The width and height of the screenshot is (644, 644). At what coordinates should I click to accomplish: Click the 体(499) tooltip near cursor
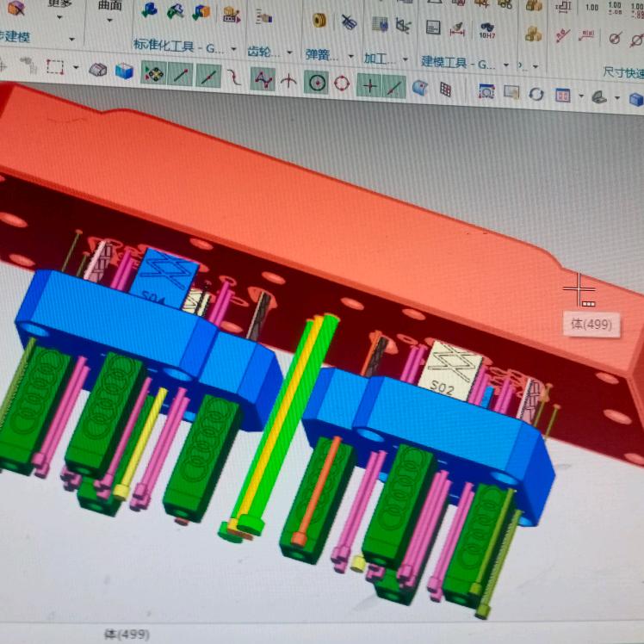591,325
